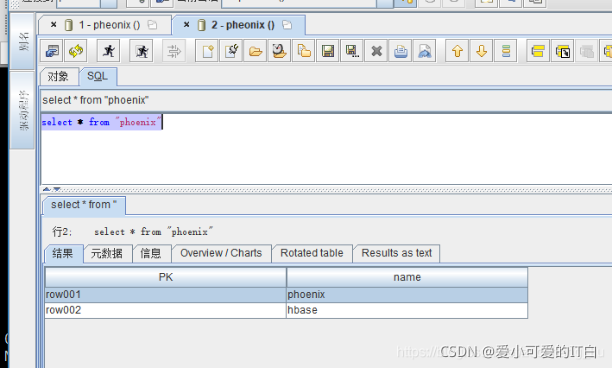Open the 驱动程序 side panel tab
The height and width of the screenshot is (368, 612).
pyautogui.click(x=23, y=110)
